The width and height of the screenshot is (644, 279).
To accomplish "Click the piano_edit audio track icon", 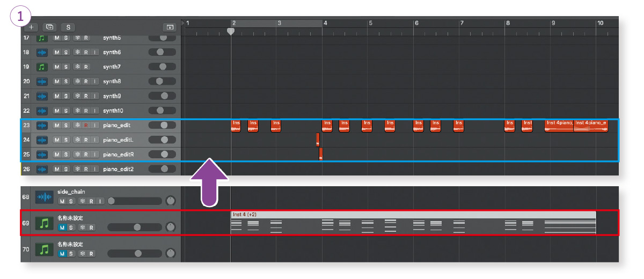I will (x=42, y=125).
